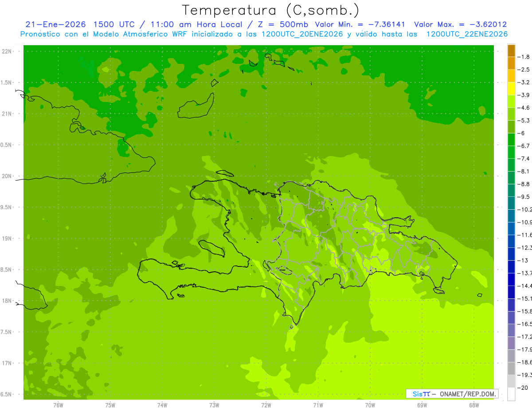Click the "-13" colorbar value
Viewport: 532px width, 411px height.
(x=523, y=260)
